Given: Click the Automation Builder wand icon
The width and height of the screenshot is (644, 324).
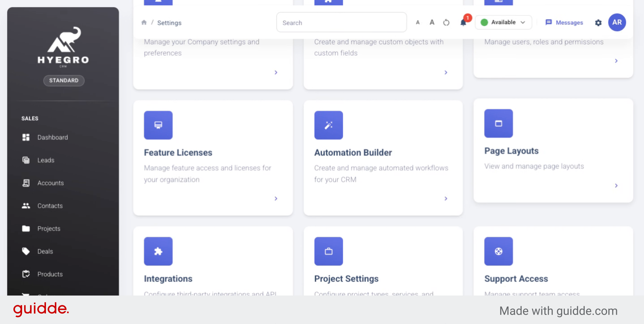Looking at the screenshot, I should [328, 125].
